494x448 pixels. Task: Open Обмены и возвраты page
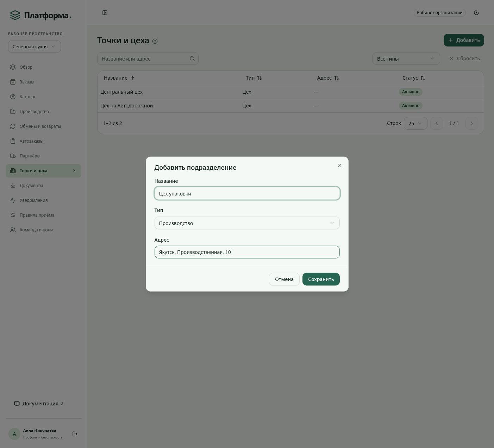(43, 126)
